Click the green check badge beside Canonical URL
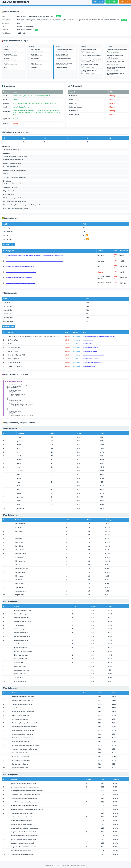This screenshot has width=131, height=868. (x=36, y=30)
